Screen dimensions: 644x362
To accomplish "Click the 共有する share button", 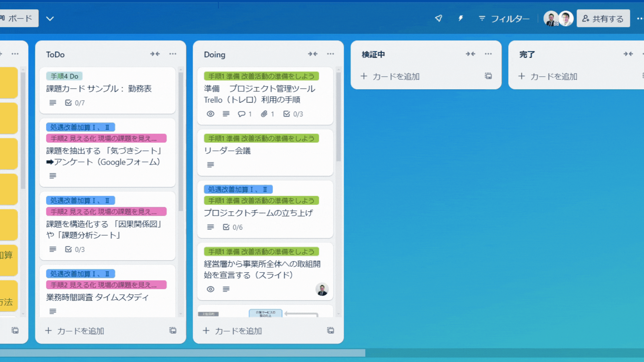I will pyautogui.click(x=603, y=19).
